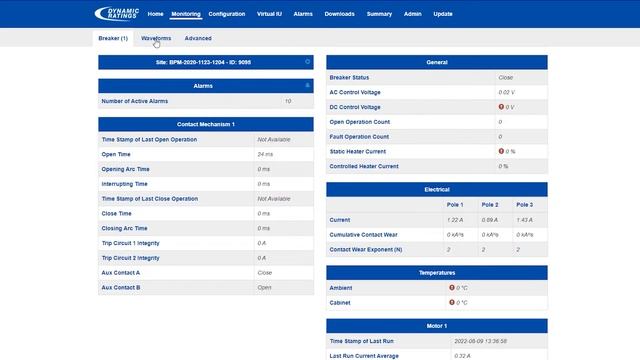Click the Aux Contact B value Open
The width and height of the screenshot is (640, 360).
click(x=264, y=287)
